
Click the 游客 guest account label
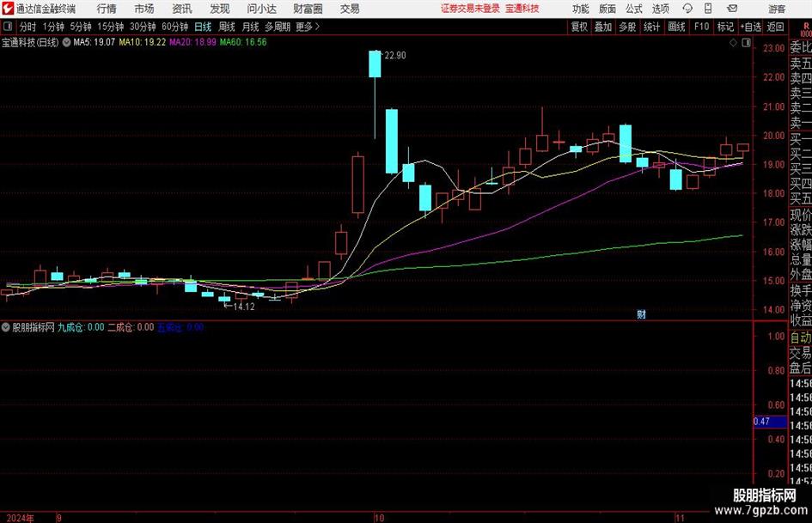pyautogui.click(x=777, y=9)
